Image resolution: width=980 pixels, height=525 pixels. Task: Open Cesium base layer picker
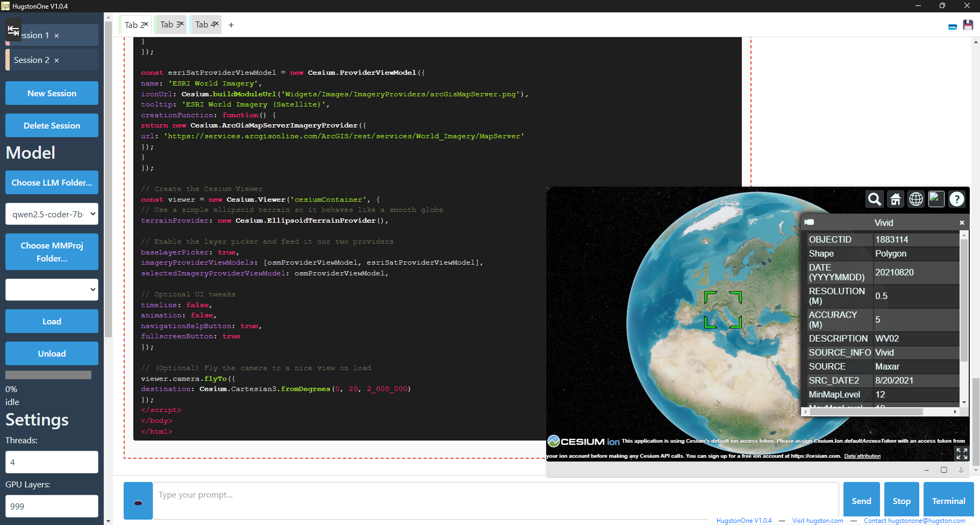936,199
